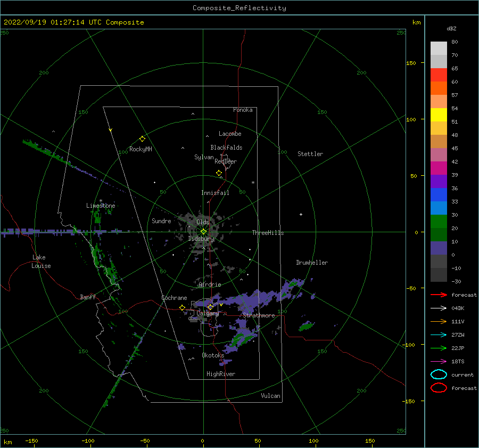This screenshot has height=448, width=479.
Task: Select the yellow 54 dBZ color swatch
Action: coord(439,115)
